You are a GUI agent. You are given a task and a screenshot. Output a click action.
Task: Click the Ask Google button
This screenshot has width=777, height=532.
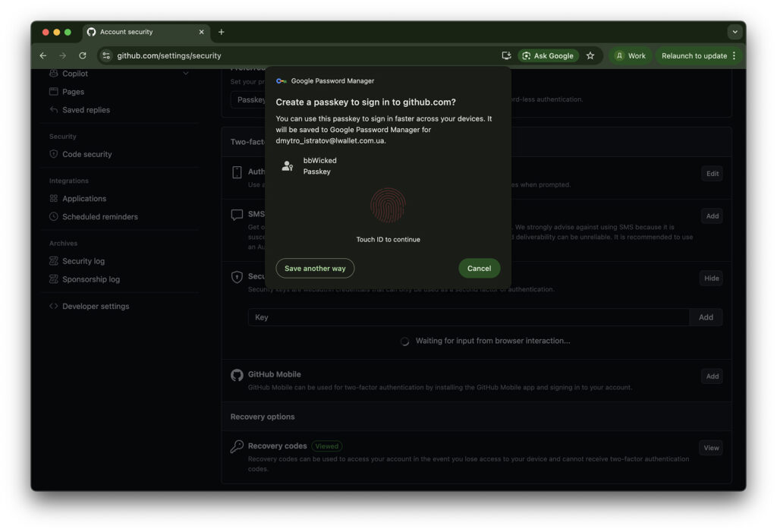point(548,55)
